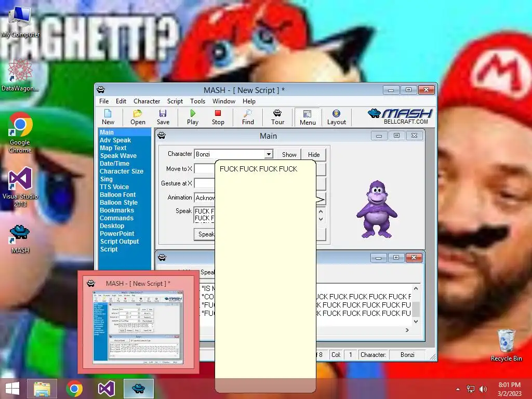Create a new script with New toolbar icon
This screenshot has height=399, width=532.
click(108, 117)
